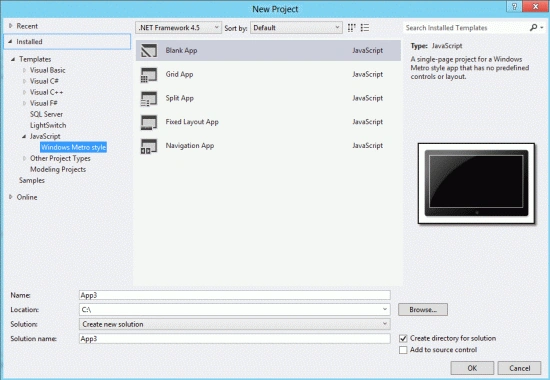Open the .NET Framework 4.5 dropdown
The height and width of the screenshot is (380, 550).
[179, 28]
